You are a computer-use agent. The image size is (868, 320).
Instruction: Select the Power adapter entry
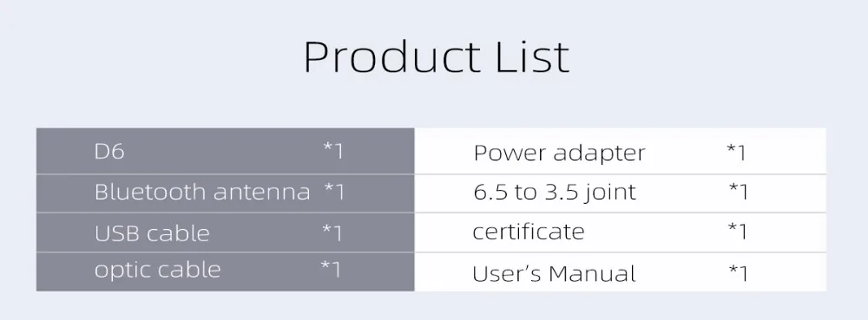click(559, 153)
